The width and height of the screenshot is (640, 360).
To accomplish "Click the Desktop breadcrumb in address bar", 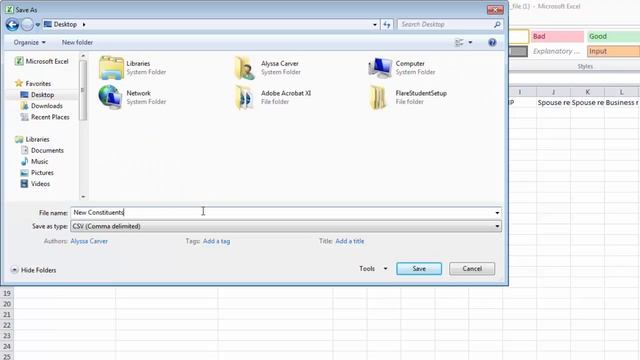I will [65, 24].
